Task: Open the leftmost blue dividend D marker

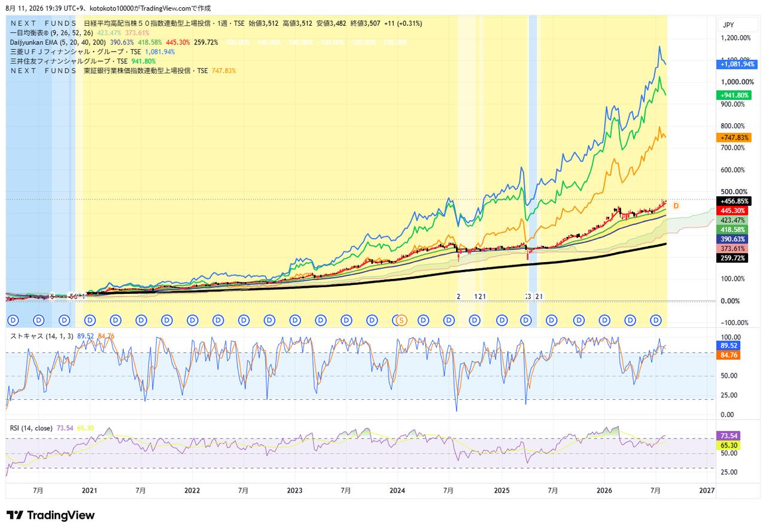Action: (13, 320)
